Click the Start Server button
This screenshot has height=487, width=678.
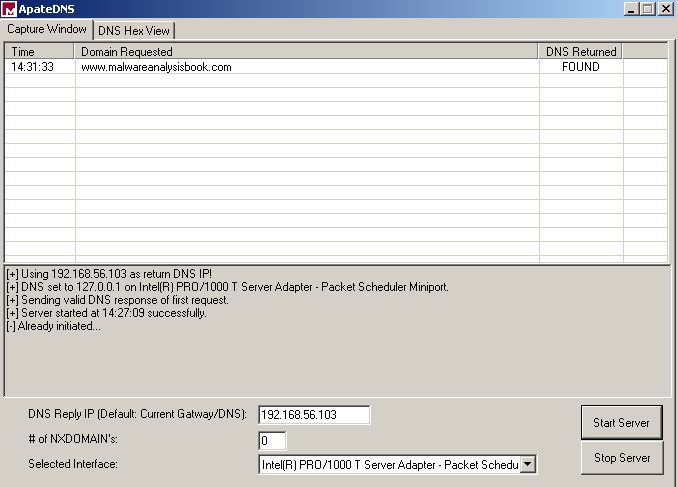(621, 422)
